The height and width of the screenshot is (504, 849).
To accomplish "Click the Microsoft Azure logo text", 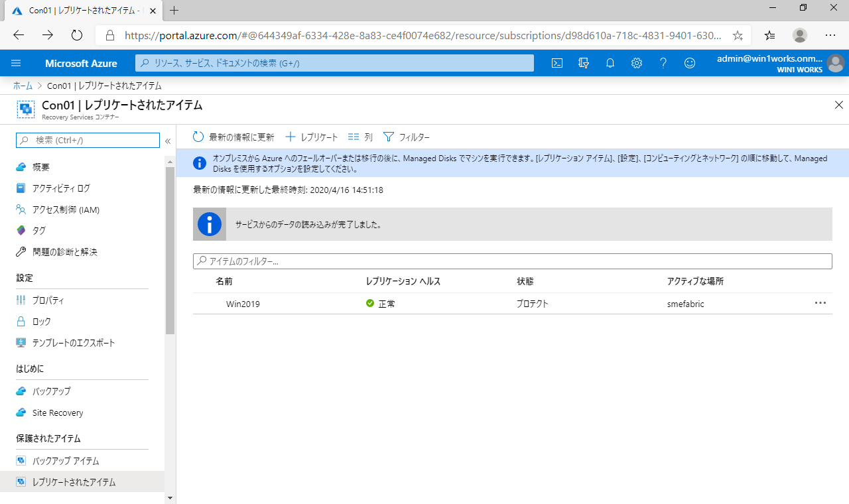I will coord(81,63).
